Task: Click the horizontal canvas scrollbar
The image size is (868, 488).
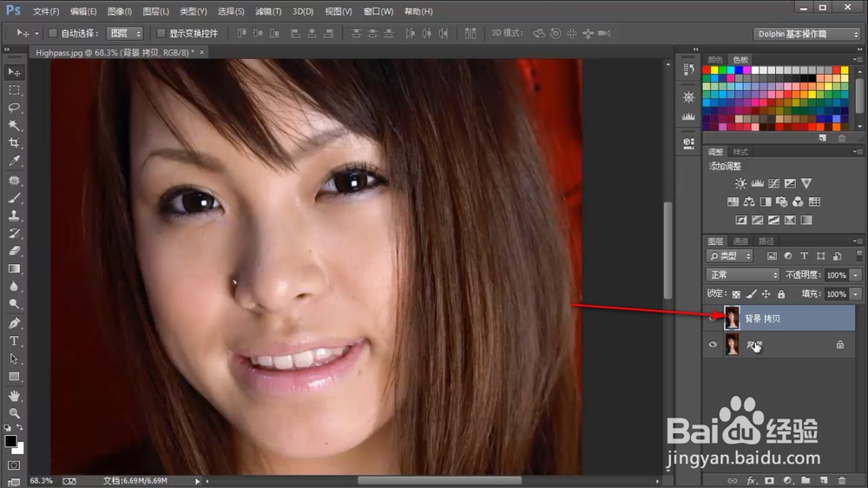Action: [439, 481]
